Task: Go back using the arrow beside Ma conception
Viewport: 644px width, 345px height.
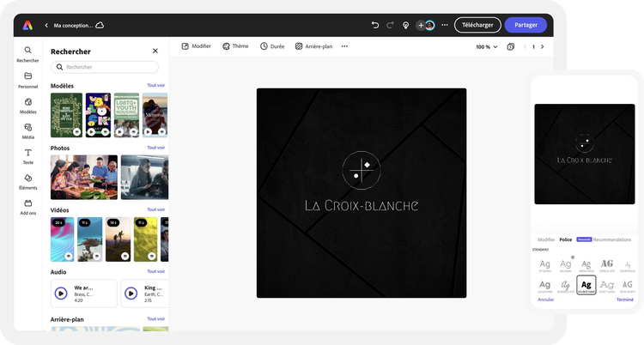Action: click(x=46, y=26)
